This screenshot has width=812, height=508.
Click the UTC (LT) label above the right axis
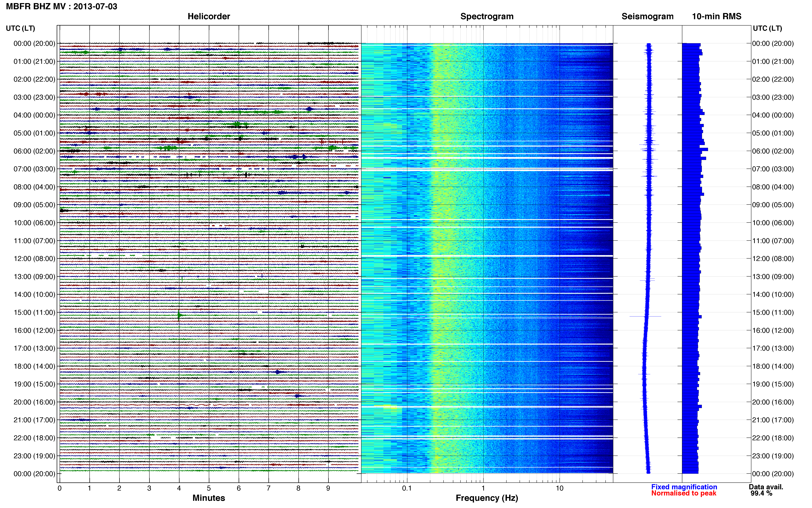767,28
